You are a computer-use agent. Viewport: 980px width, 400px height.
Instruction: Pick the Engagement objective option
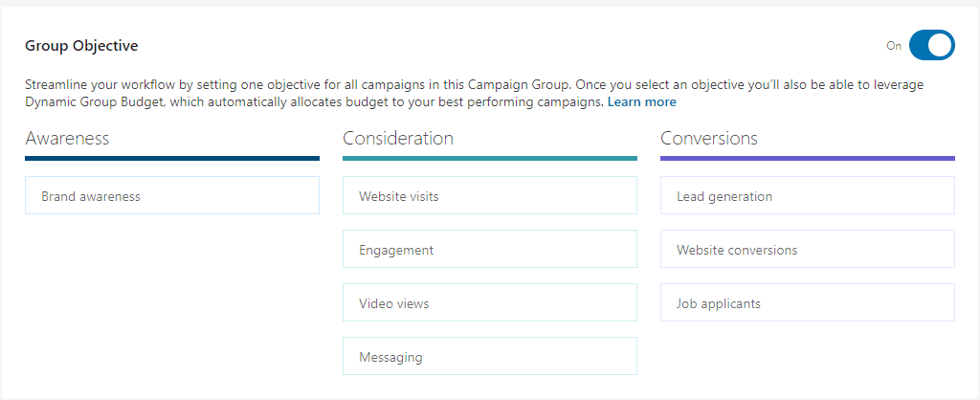click(489, 249)
